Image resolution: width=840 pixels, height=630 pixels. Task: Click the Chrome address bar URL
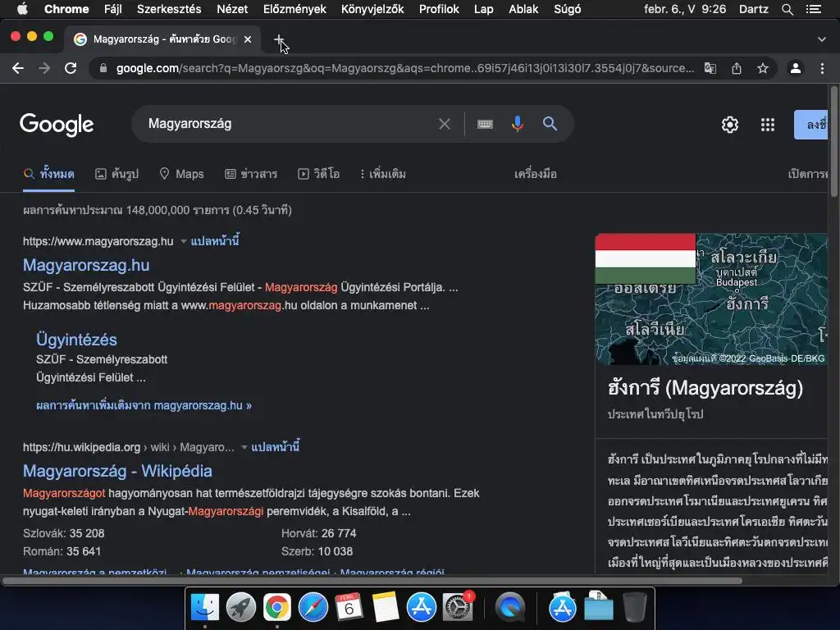click(404, 68)
